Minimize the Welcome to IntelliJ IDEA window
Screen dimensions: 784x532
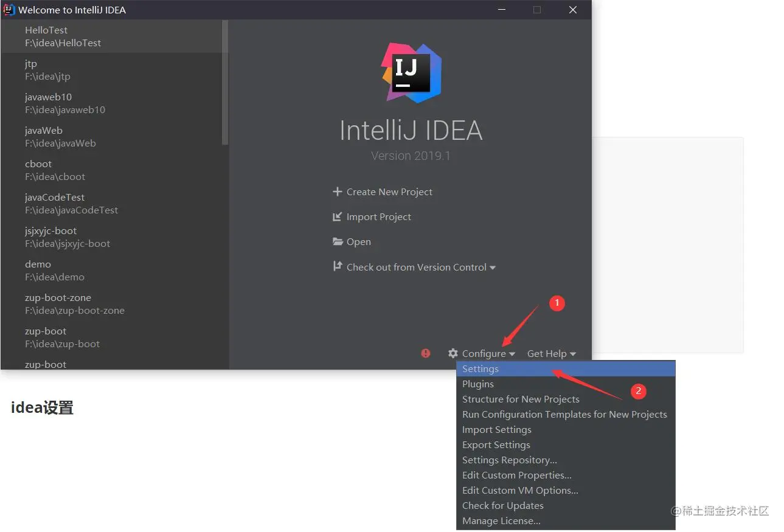[502, 10]
